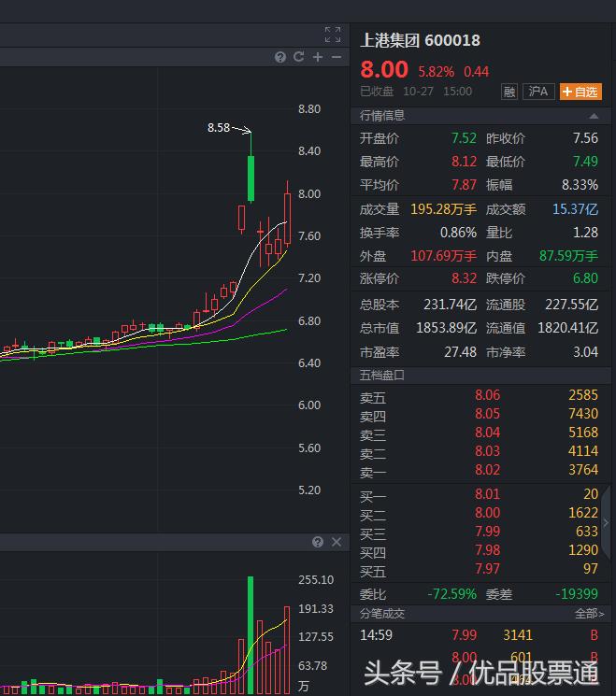Click average price value 7.87
This screenshot has width=616, height=696.
[464, 184]
